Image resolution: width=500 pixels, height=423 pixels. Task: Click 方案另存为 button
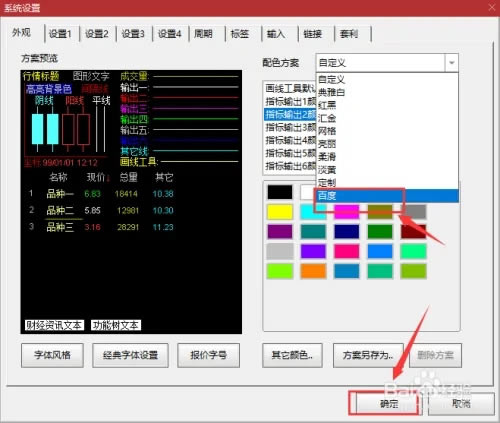tap(368, 355)
